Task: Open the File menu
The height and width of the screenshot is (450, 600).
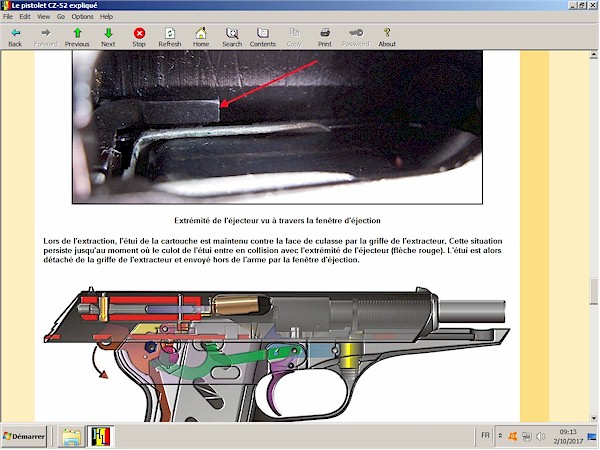Action: 8,16
